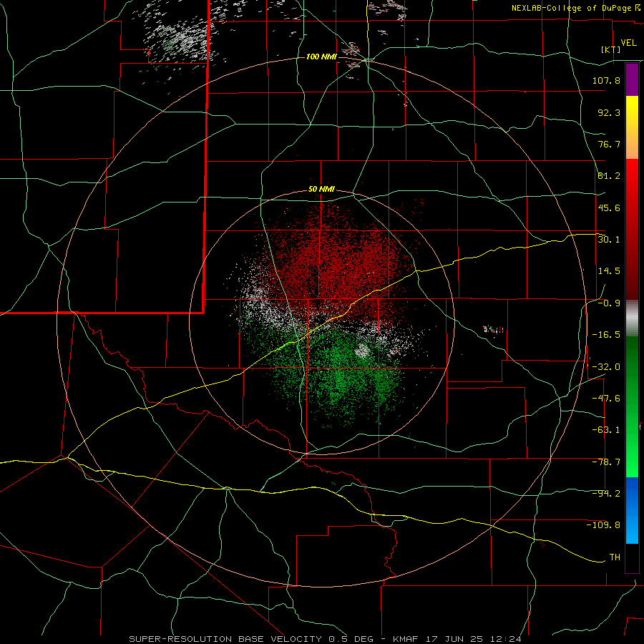Click the blue segment of color bar

632,510
